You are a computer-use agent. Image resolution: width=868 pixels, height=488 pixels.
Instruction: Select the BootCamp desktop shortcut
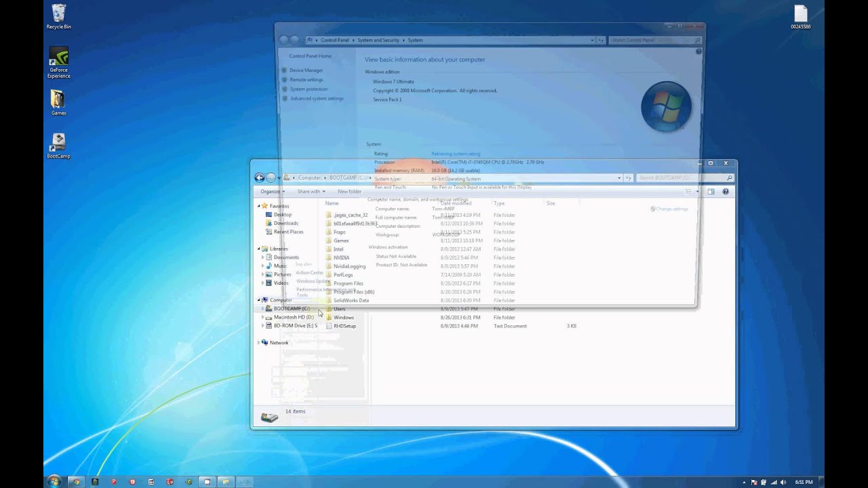point(58,146)
